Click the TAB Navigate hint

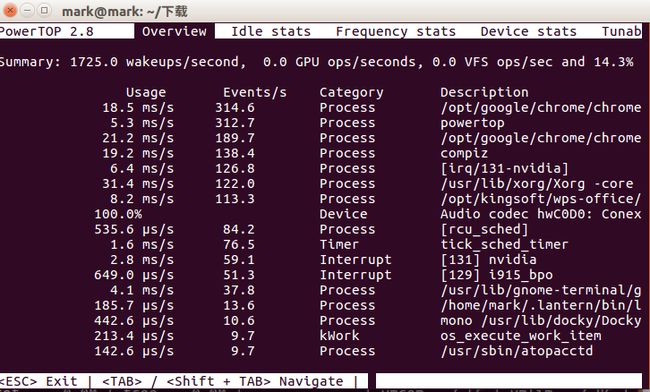coord(223,381)
